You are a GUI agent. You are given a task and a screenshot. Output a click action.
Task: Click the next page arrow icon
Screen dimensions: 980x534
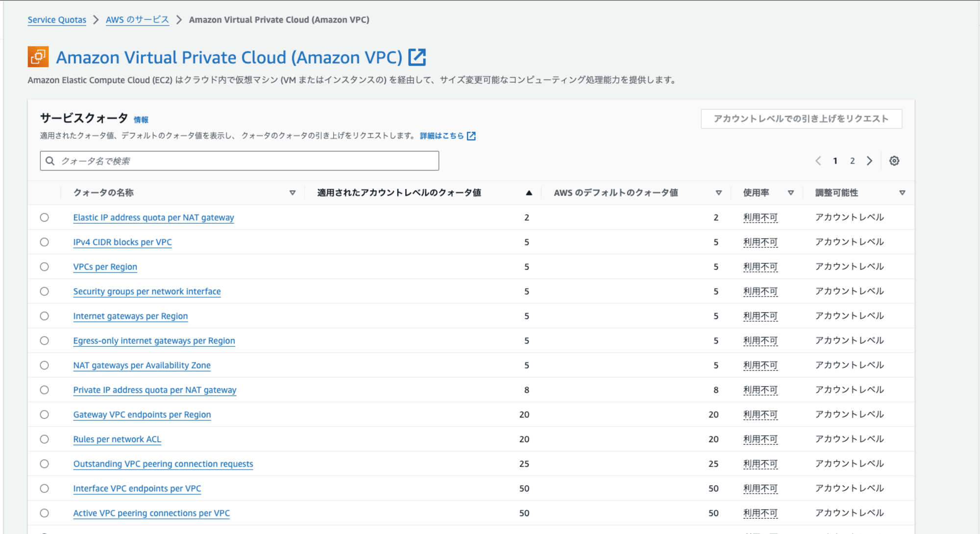tap(869, 161)
